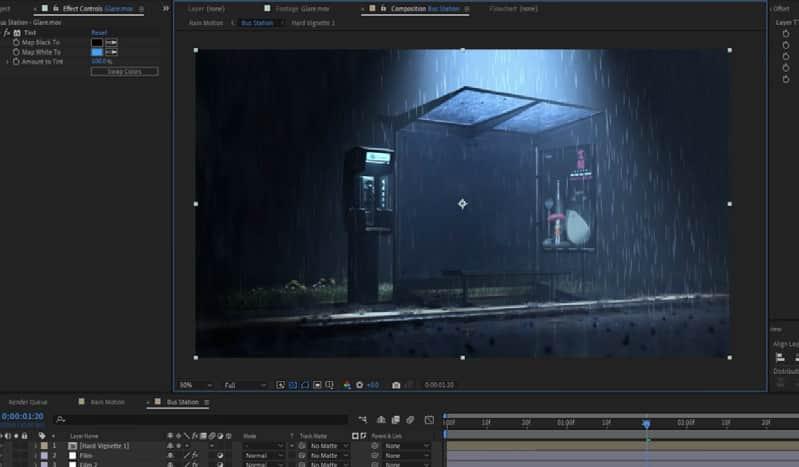Select the Composition Bus Station tab
799x467 pixels.
point(425,9)
